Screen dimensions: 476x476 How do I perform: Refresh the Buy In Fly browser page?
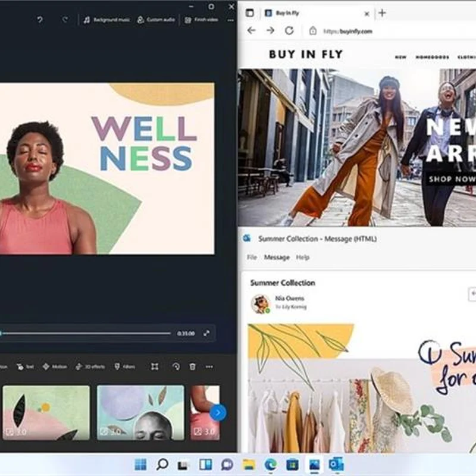pyautogui.click(x=289, y=30)
